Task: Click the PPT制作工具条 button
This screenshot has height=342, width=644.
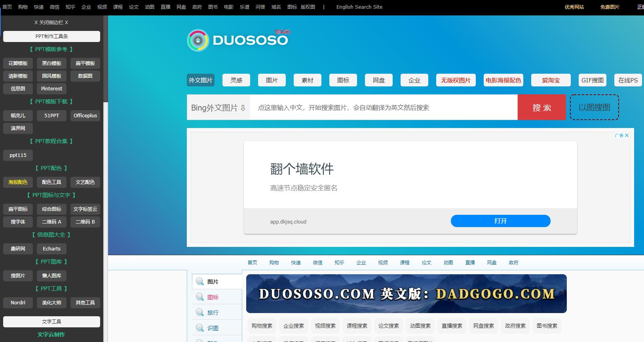Action: pyautogui.click(x=51, y=36)
